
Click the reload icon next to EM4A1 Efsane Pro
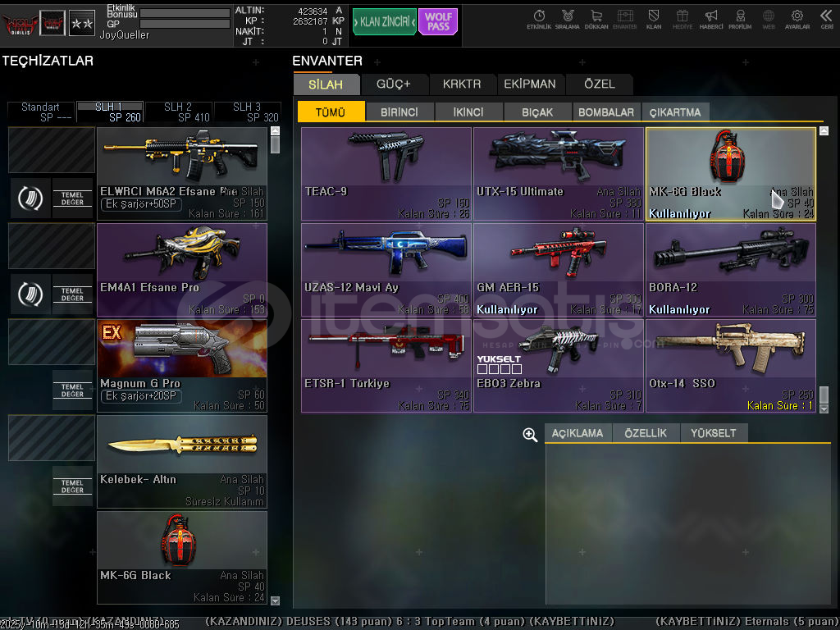(30, 294)
